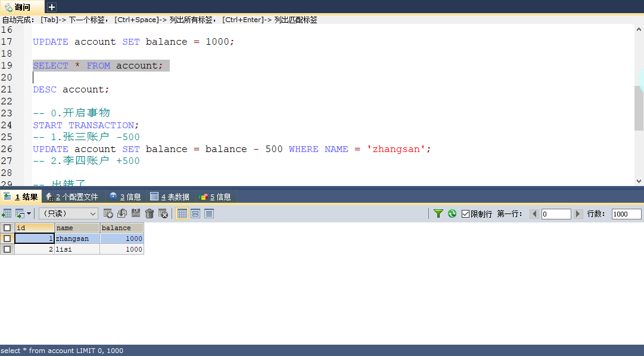The image size is (644, 356).
Task: Click the green refresh icon
Action: coord(452,213)
